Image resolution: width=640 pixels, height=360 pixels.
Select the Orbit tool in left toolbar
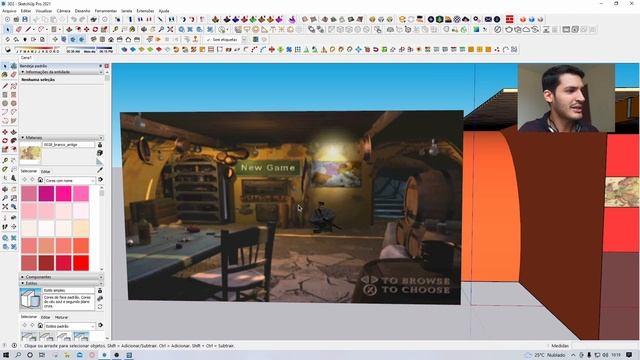click(x=4, y=189)
